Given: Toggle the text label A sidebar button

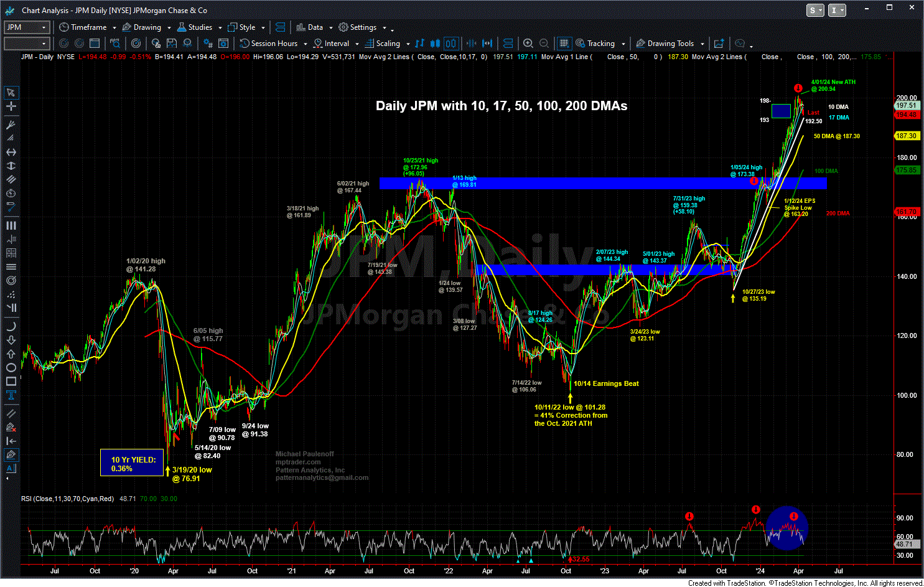Looking at the screenshot, I should coord(11,469).
